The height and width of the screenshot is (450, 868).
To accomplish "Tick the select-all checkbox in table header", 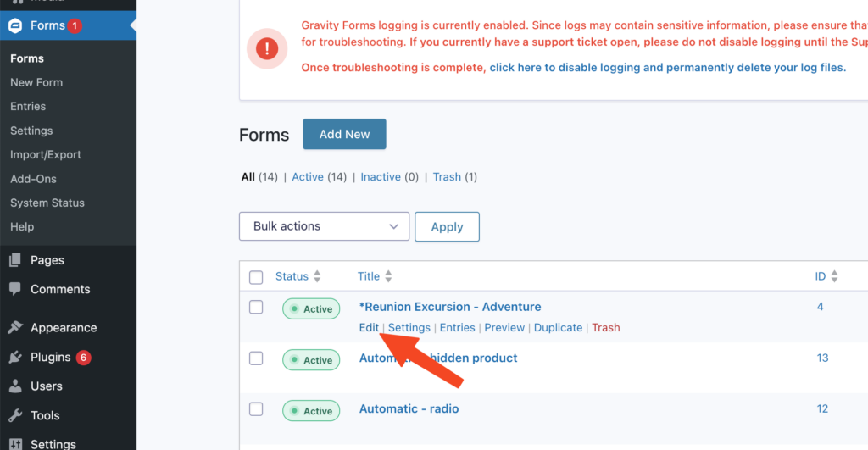I will click(x=256, y=277).
